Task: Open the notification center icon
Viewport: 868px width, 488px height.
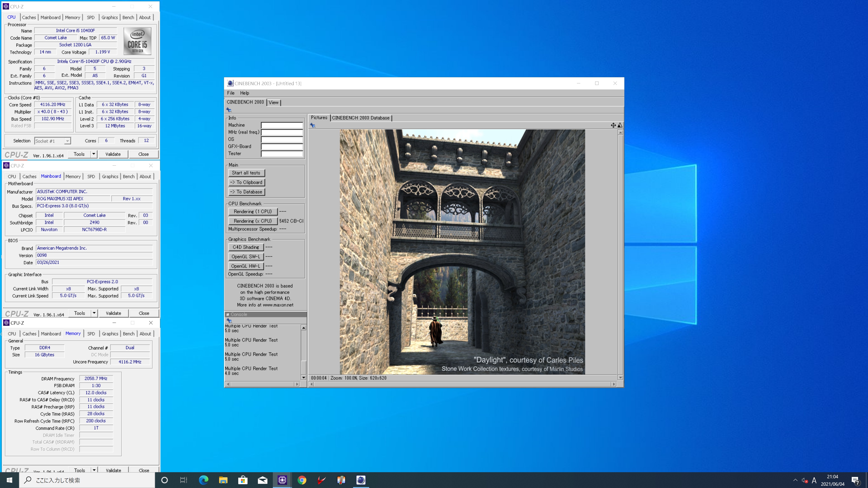Action: click(x=856, y=480)
